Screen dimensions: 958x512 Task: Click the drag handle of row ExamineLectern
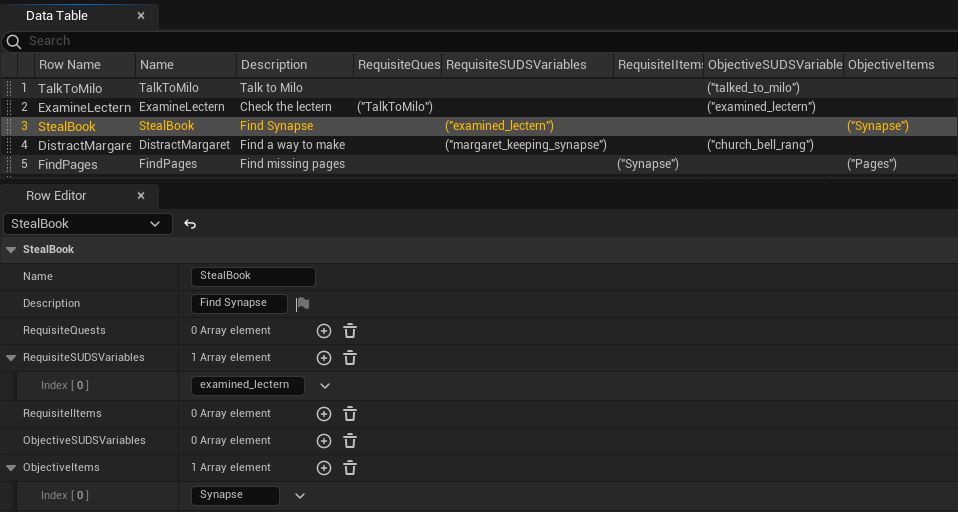9,107
